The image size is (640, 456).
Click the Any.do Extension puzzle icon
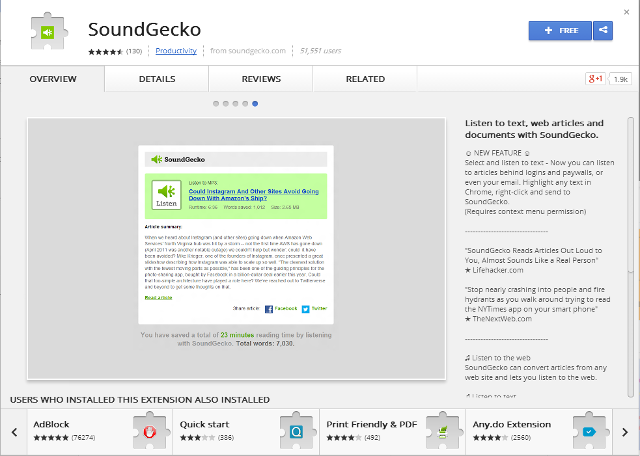point(590,431)
